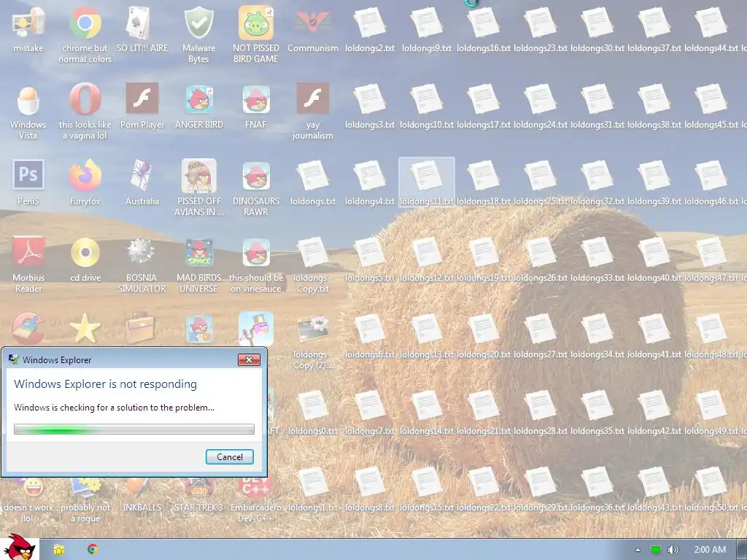Open the green tray status icon
This screenshot has height=560, width=747.
pyautogui.click(x=656, y=550)
